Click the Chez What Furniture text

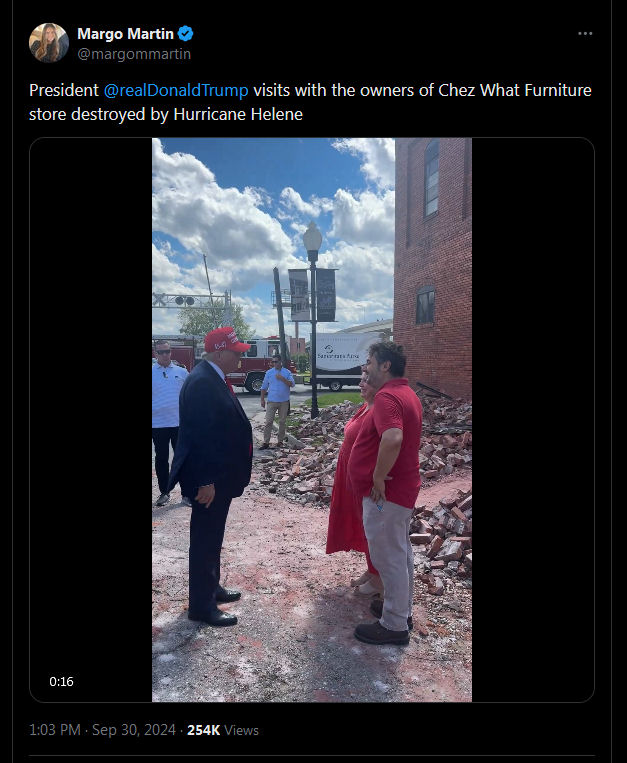click(515, 91)
